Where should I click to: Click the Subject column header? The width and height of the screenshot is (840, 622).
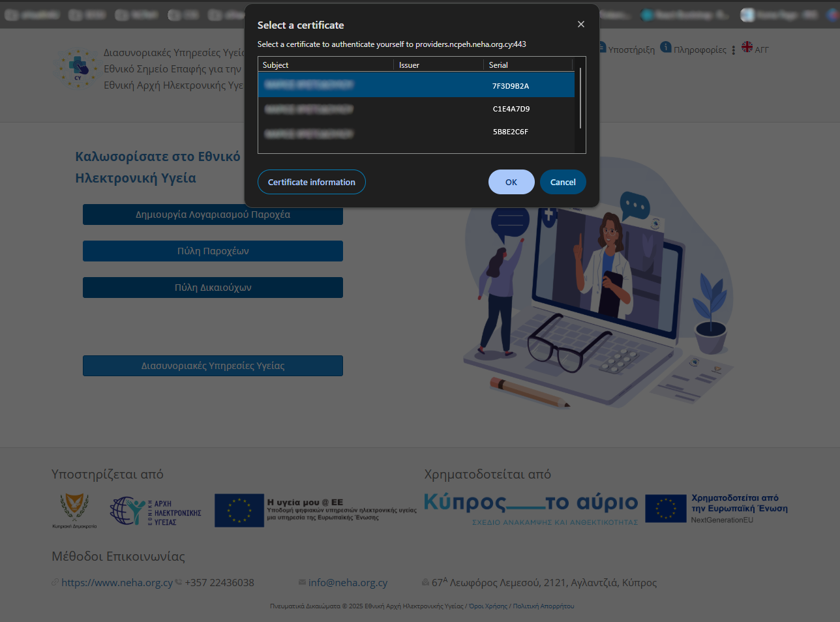[325, 65]
